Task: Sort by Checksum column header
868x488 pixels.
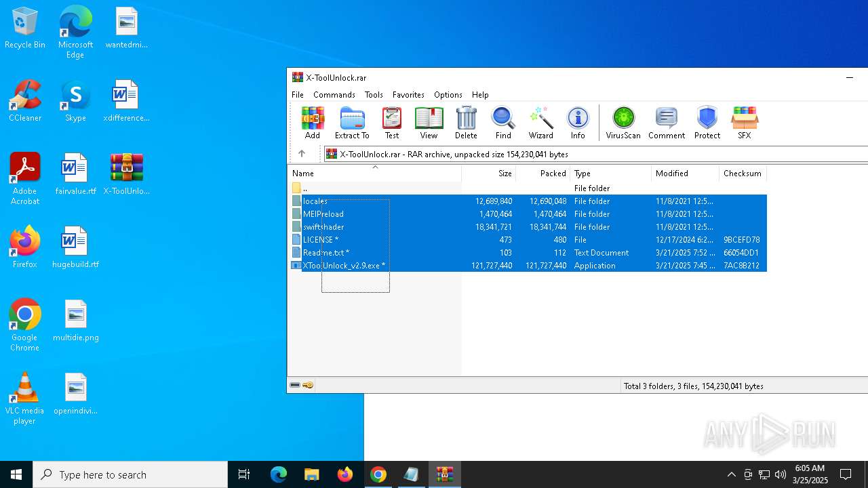Action: pyautogui.click(x=743, y=174)
